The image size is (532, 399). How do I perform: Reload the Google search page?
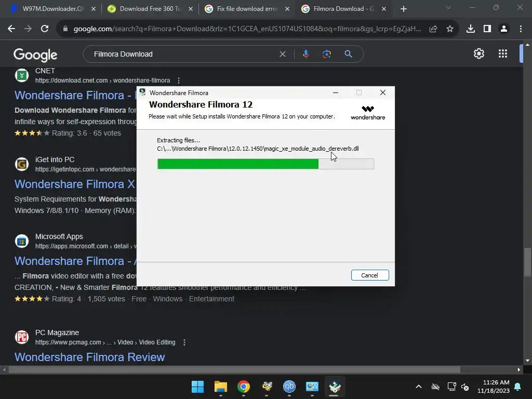pyautogui.click(x=45, y=29)
